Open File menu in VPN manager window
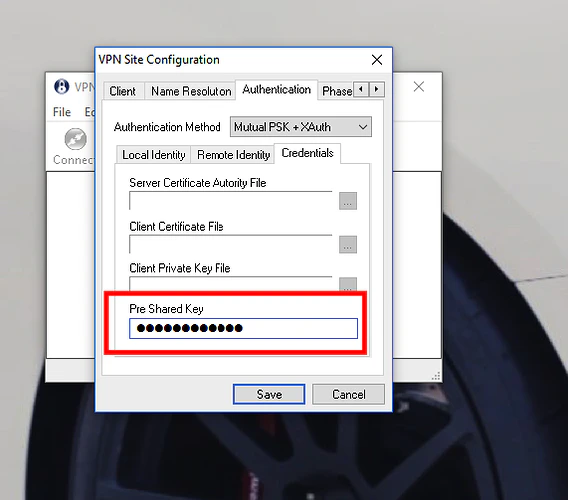 click(62, 112)
